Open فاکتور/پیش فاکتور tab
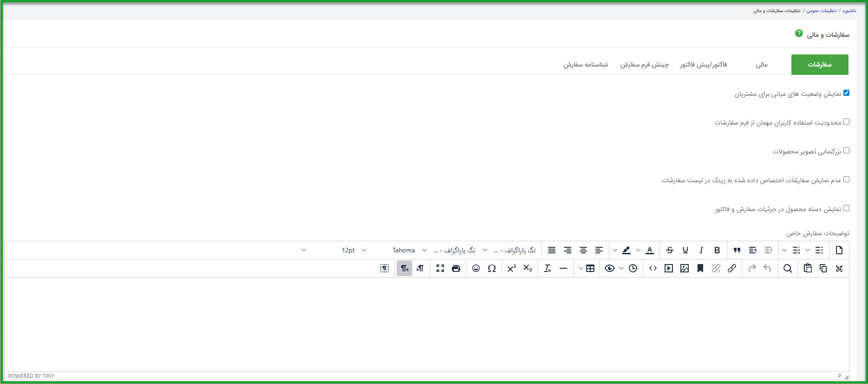Screen dimensions: 868x384 (704, 65)
